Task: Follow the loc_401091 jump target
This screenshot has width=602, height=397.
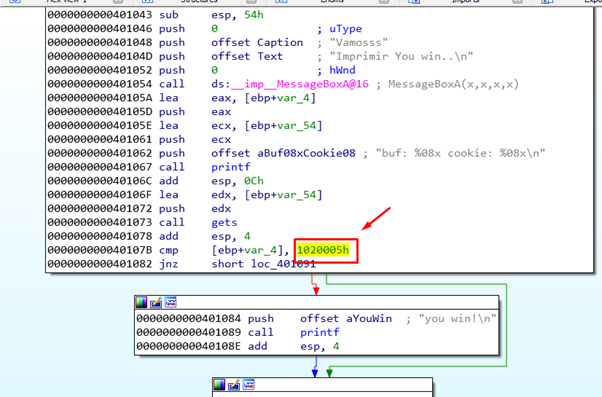Action: (283, 264)
